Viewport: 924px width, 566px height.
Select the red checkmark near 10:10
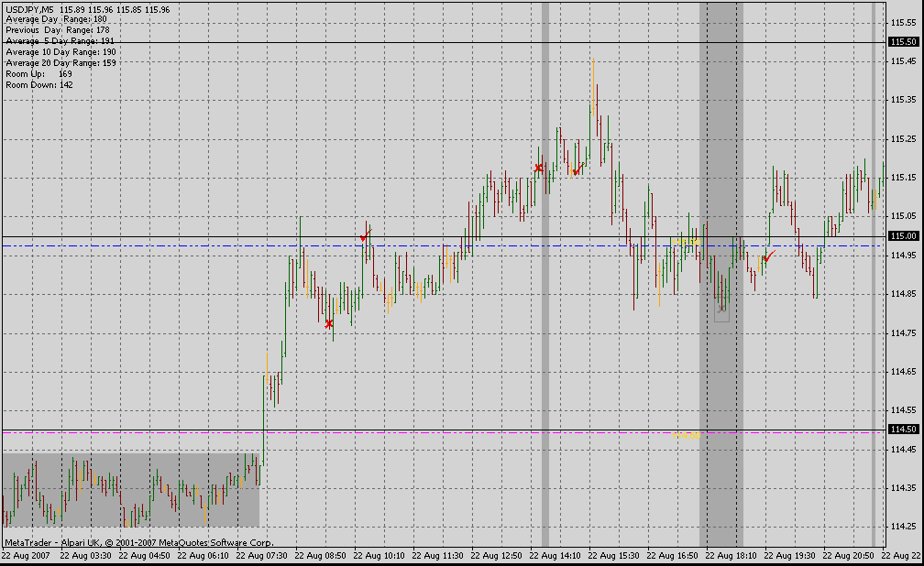(365, 236)
